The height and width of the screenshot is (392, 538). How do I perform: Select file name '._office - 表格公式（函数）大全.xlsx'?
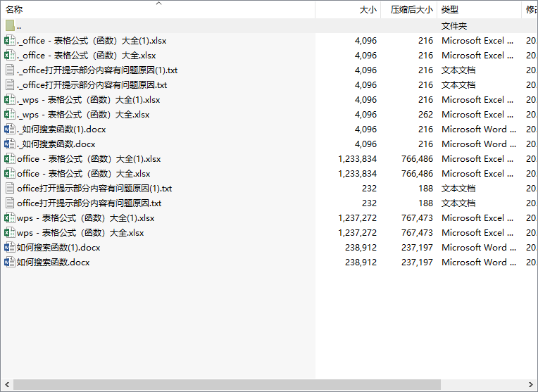[x=87, y=55]
